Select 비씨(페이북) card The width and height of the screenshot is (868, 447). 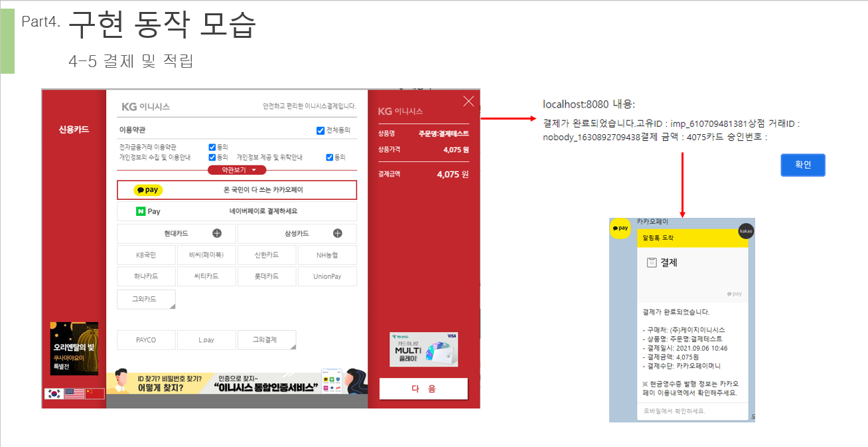[x=206, y=255]
